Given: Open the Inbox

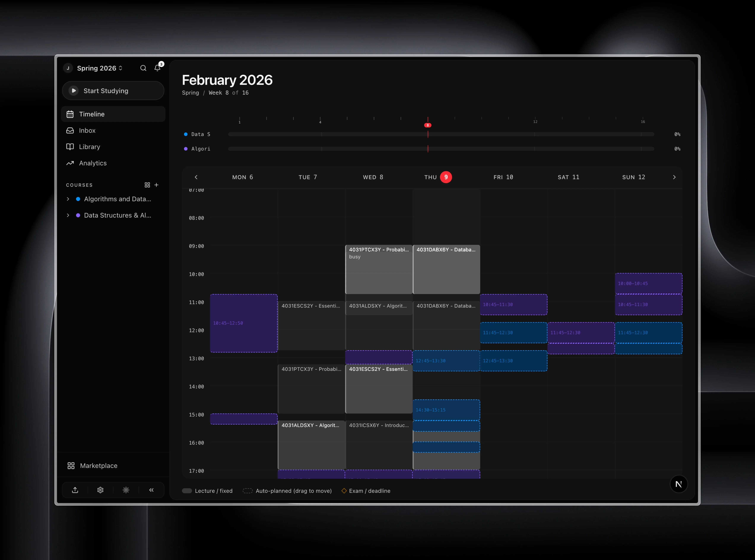Looking at the screenshot, I should point(87,130).
